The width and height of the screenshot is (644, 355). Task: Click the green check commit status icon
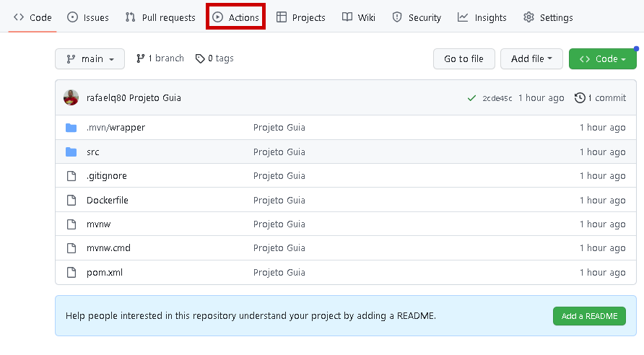click(471, 98)
